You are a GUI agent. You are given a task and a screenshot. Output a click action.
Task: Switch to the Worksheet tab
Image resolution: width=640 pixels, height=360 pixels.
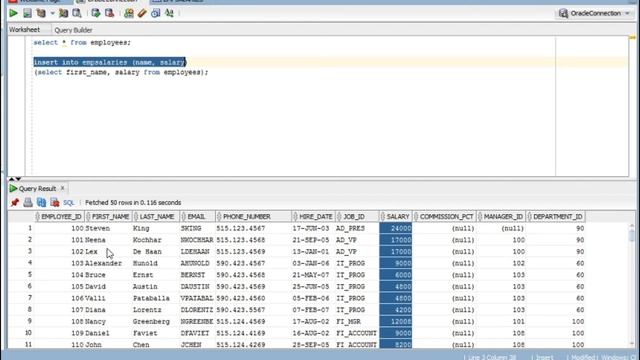point(24,30)
